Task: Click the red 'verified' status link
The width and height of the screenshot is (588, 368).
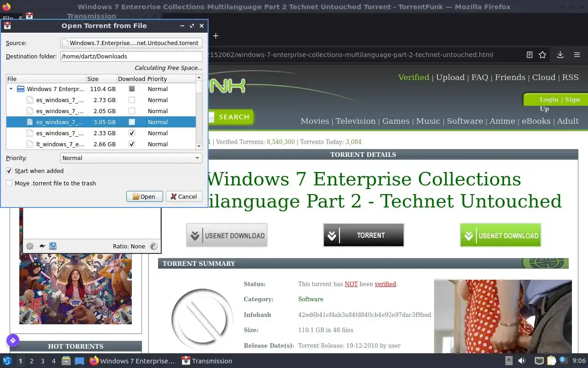Action: pos(385,284)
